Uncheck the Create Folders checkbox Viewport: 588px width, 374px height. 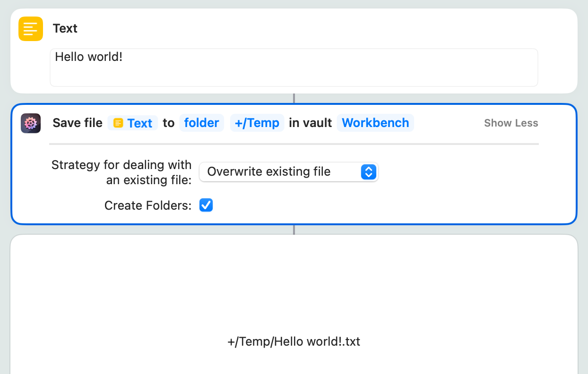(x=206, y=205)
